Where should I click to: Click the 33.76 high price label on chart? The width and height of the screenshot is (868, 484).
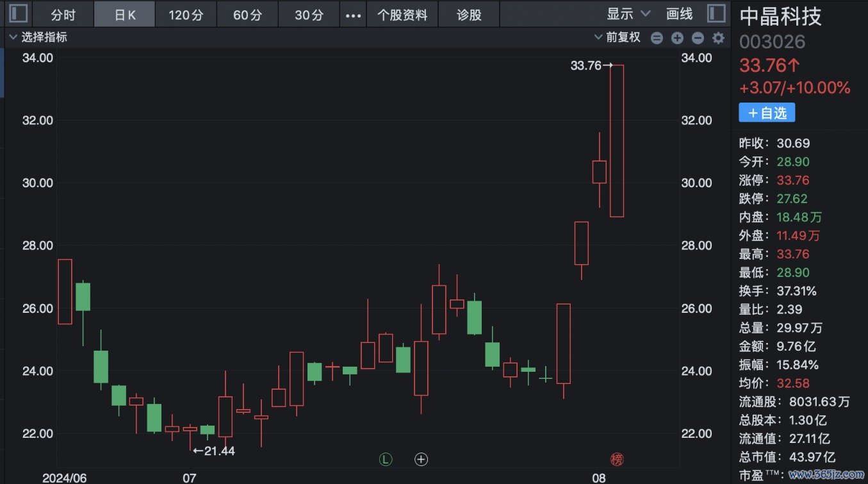[x=586, y=65]
